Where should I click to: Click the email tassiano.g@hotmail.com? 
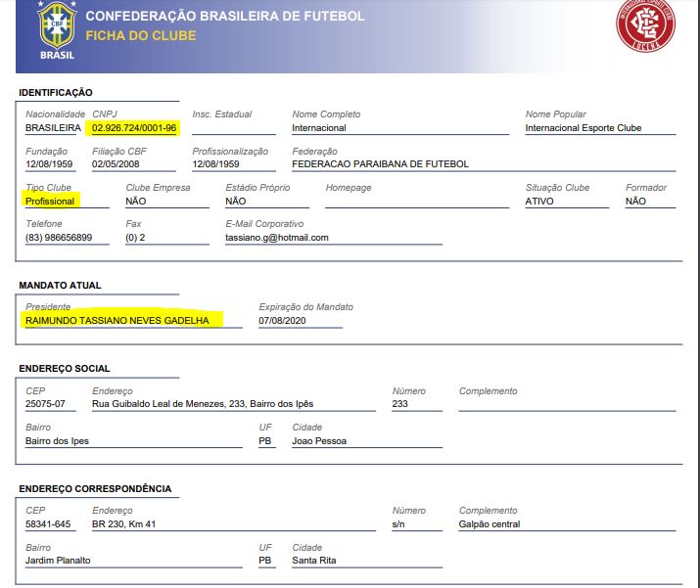(277, 238)
